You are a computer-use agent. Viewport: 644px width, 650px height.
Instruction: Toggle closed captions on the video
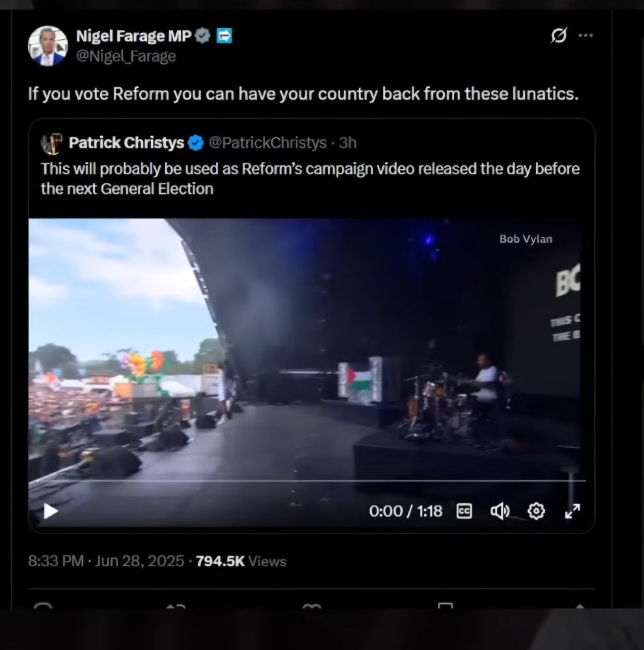[x=464, y=511]
